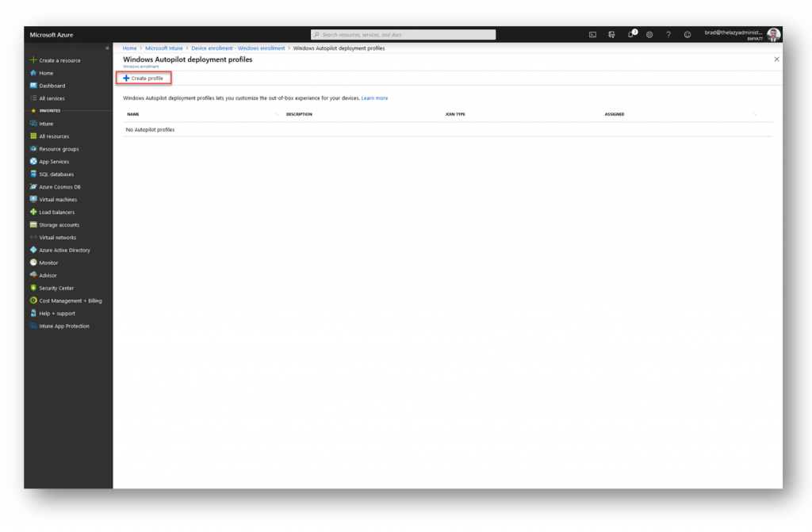Viewport: 812px width, 532px height.
Task: Close the Autopilot deployment profiles blade
Action: pos(776,59)
